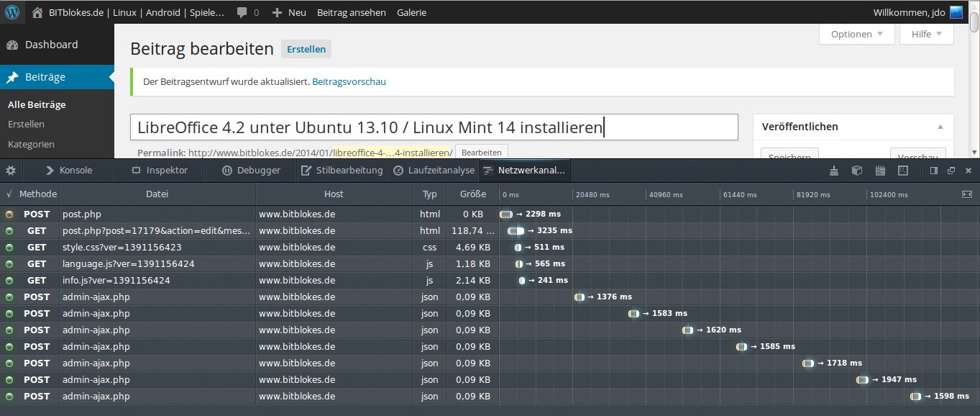Click Erstellen in the sidebar submenu

pyautogui.click(x=26, y=124)
